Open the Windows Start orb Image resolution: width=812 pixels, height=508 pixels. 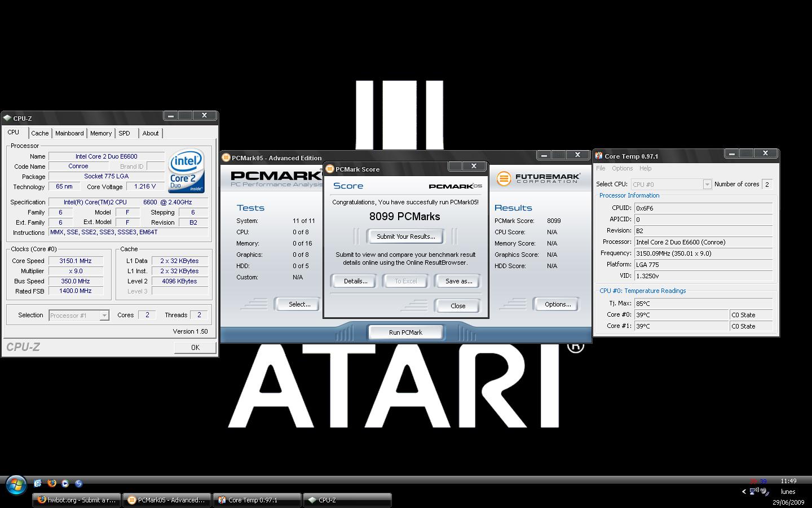(x=16, y=484)
